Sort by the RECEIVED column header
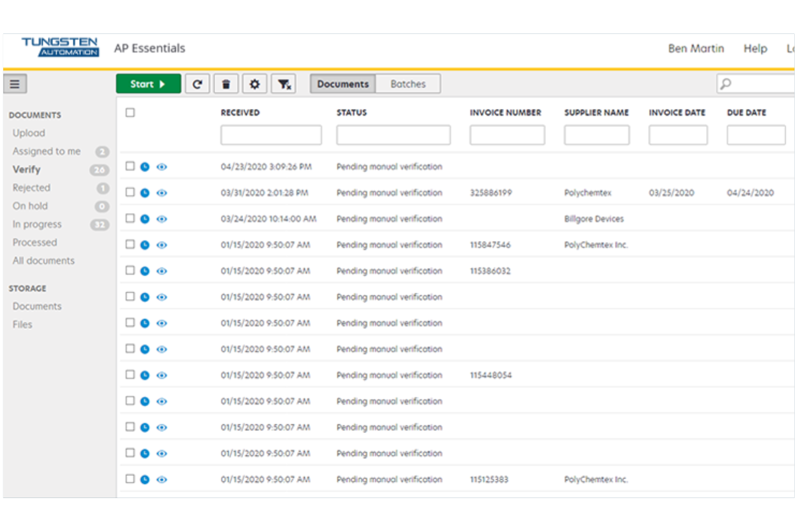798x532 pixels. click(240, 113)
